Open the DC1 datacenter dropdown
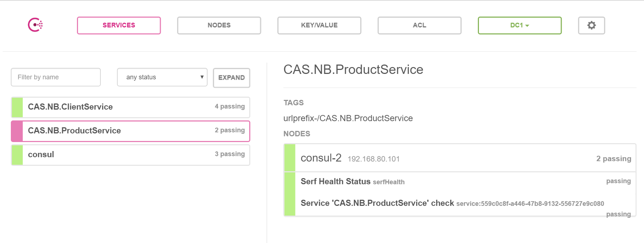 519,25
